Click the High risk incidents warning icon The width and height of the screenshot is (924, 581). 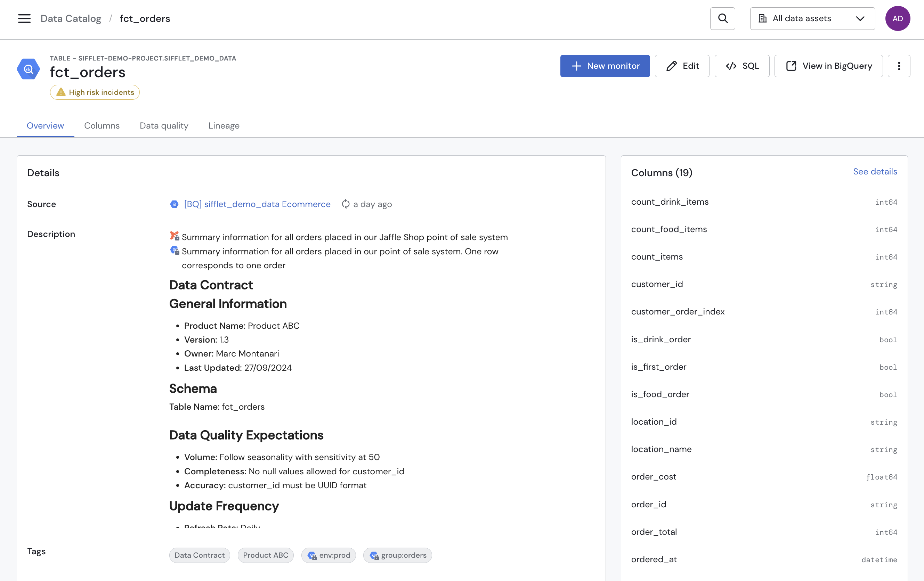(60, 92)
